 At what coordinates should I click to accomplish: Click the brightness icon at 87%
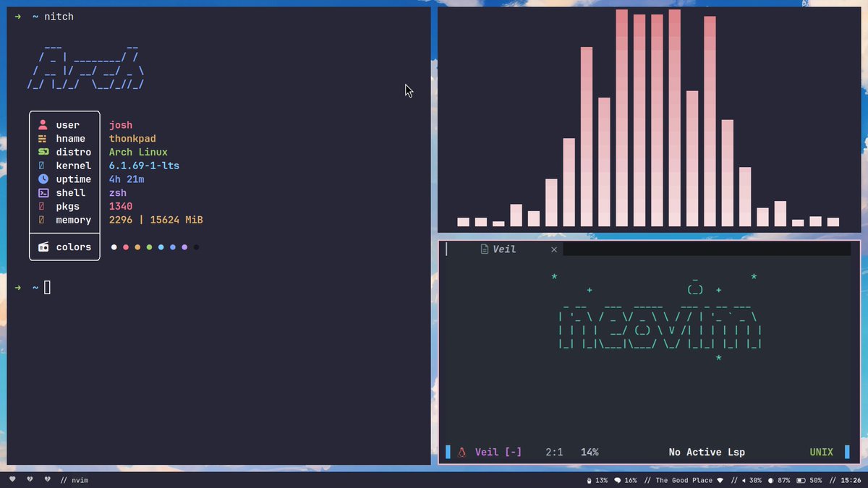pyautogui.click(x=770, y=480)
